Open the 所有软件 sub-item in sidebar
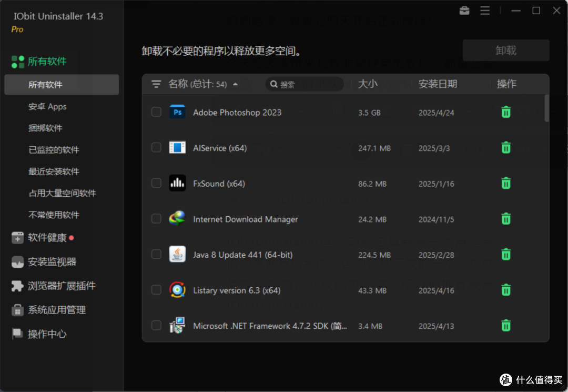568x392 pixels. point(62,85)
